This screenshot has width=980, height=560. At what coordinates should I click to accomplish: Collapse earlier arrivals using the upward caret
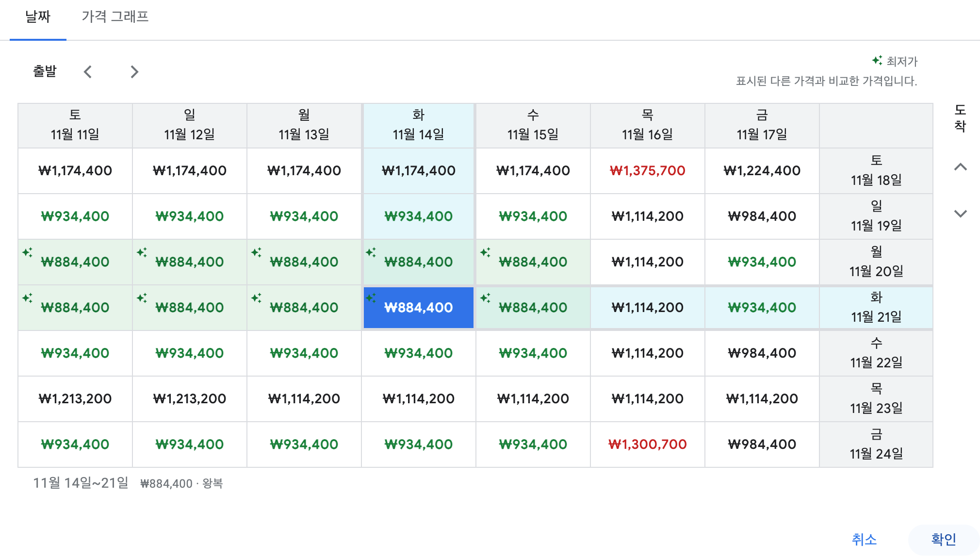(x=961, y=167)
